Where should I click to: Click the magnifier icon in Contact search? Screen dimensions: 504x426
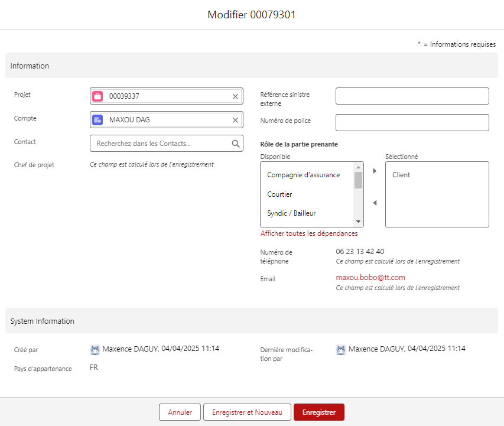click(x=236, y=144)
